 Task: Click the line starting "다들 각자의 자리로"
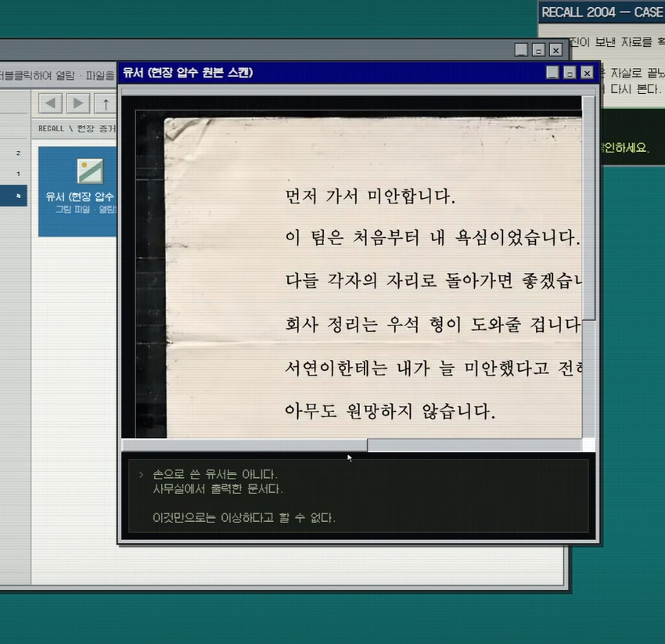click(x=433, y=281)
